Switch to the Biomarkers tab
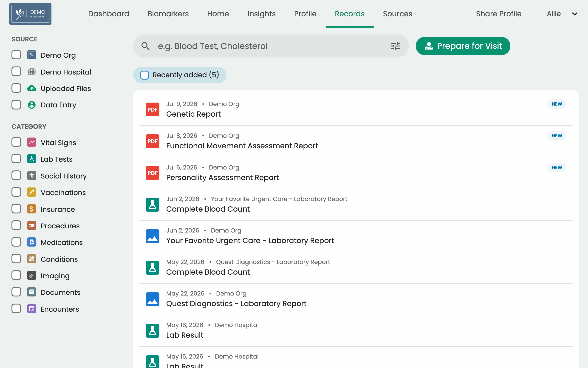The width and height of the screenshot is (588, 368). coord(168,14)
